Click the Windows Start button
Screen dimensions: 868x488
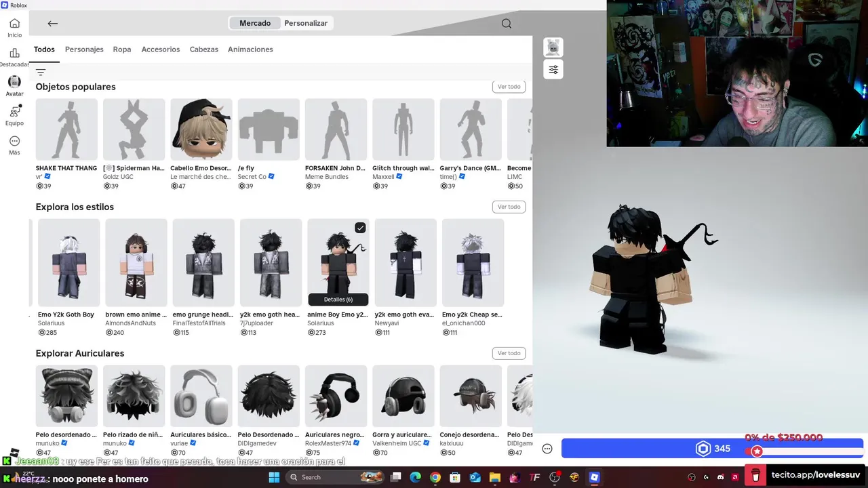coord(274,477)
